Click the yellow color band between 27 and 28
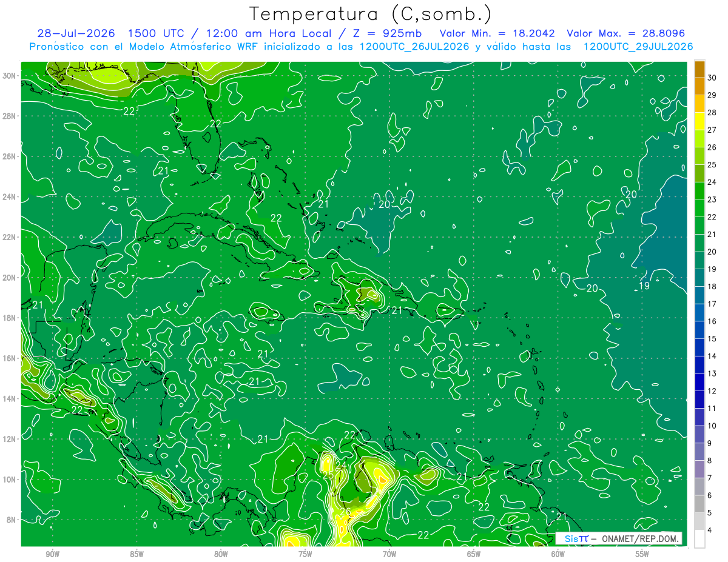The width and height of the screenshot is (728, 562). click(699, 121)
